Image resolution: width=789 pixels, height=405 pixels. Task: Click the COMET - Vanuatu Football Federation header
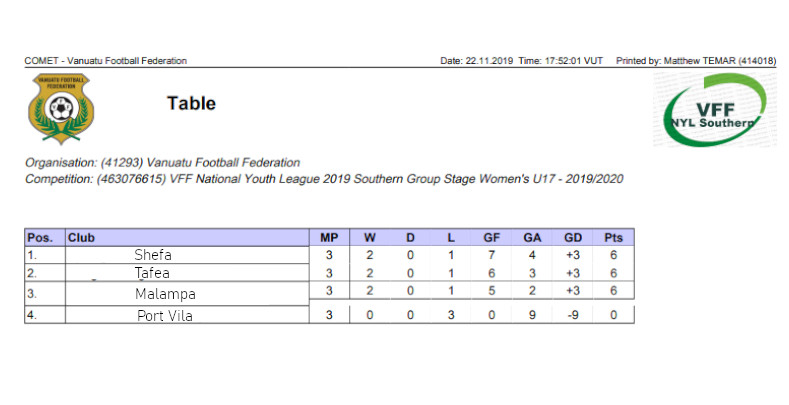(106, 61)
